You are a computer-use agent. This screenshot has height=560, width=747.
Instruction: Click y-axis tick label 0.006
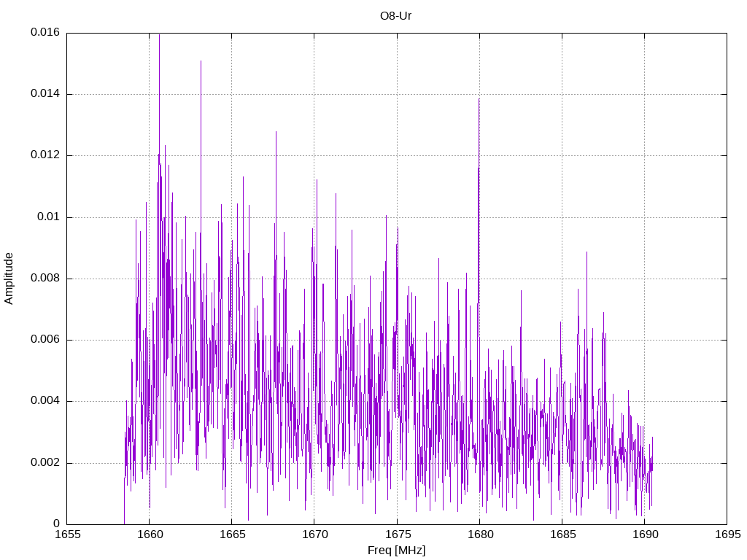[x=45, y=340]
